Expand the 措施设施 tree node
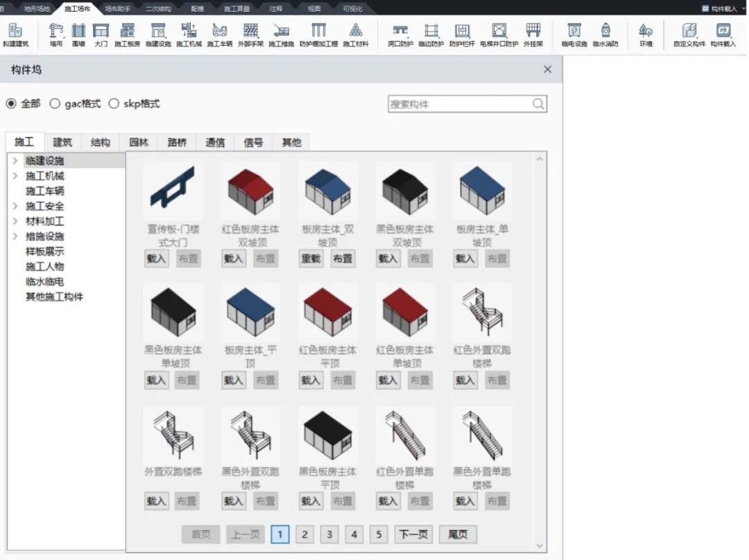Image resolution: width=749 pixels, height=560 pixels. pyautogui.click(x=15, y=236)
